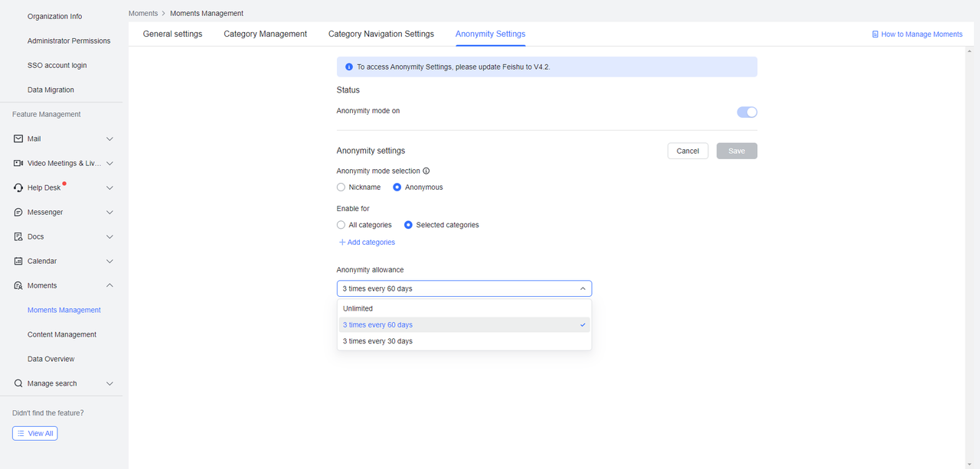
Task: Click the Docs icon in sidebar
Action: (18, 236)
